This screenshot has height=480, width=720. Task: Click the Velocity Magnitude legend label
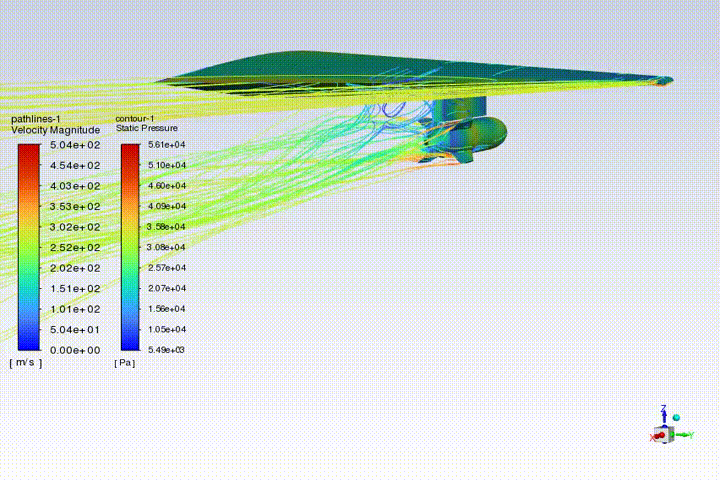point(55,130)
